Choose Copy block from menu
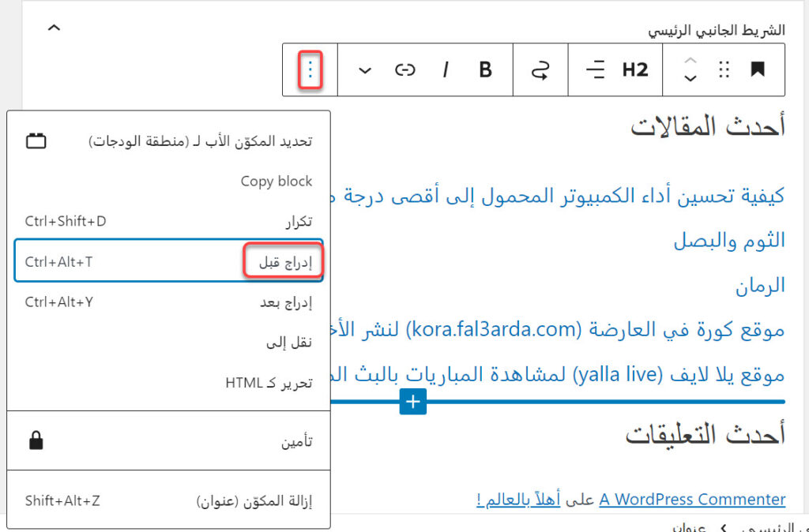Image resolution: width=809 pixels, height=532 pixels. (169, 181)
